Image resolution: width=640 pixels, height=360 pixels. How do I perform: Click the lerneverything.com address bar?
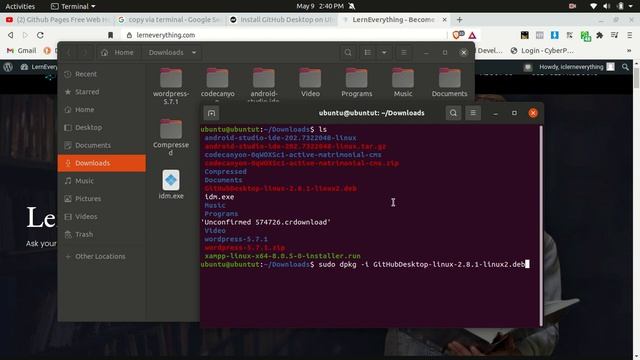coord(286,35)
